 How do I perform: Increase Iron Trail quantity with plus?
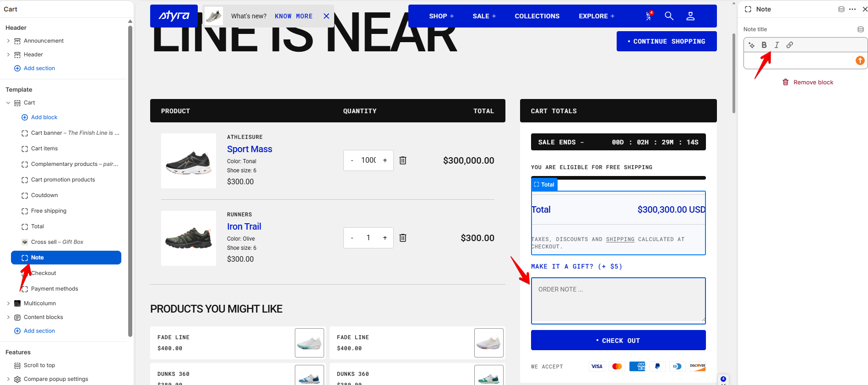(385, 238)
